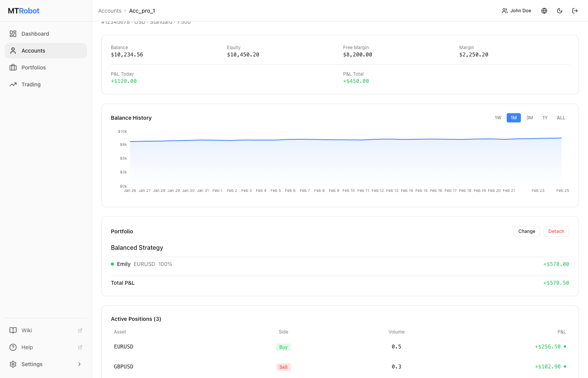Open the 3M balance history view
The width and height of the screenshot is (588, 378).
530,118
